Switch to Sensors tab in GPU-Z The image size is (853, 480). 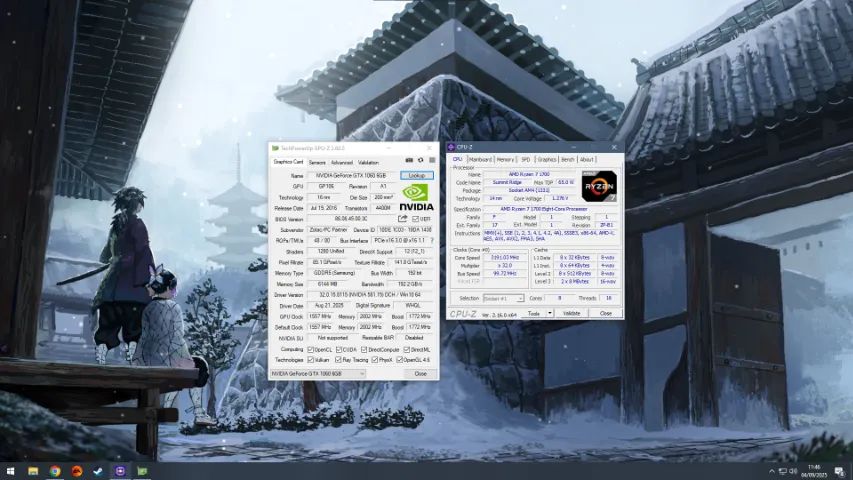(317, 163)
